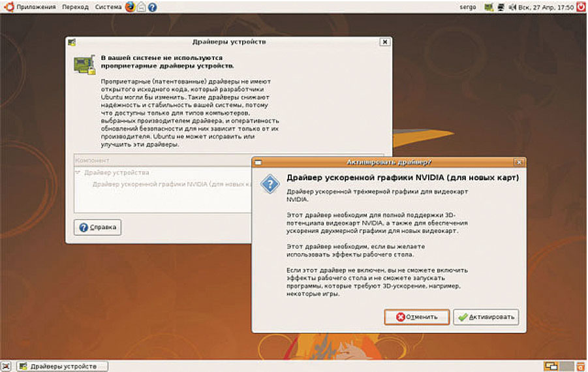Viewport: 588px width, 372px height.
Task: Click the show desktop icon in bottom panel
Action: click(7, 366)
